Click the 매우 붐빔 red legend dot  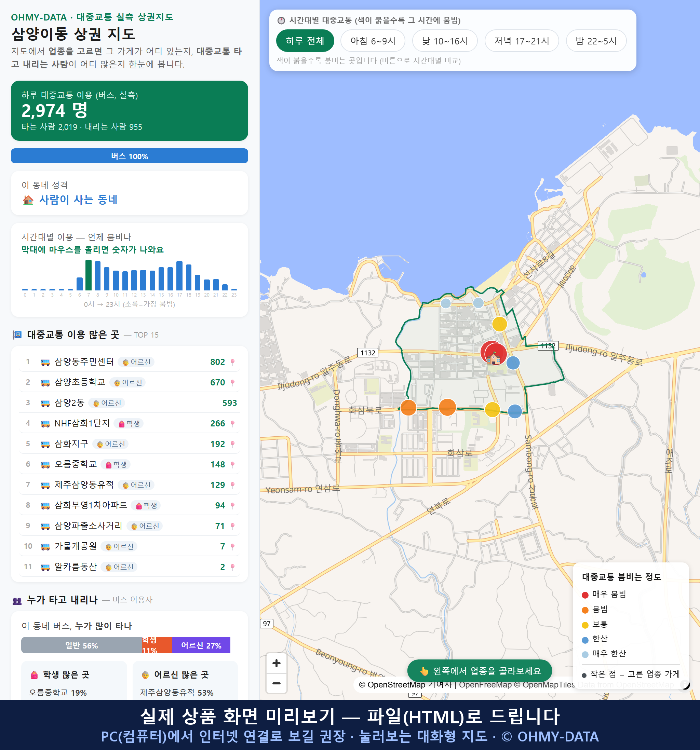point(585,595)
